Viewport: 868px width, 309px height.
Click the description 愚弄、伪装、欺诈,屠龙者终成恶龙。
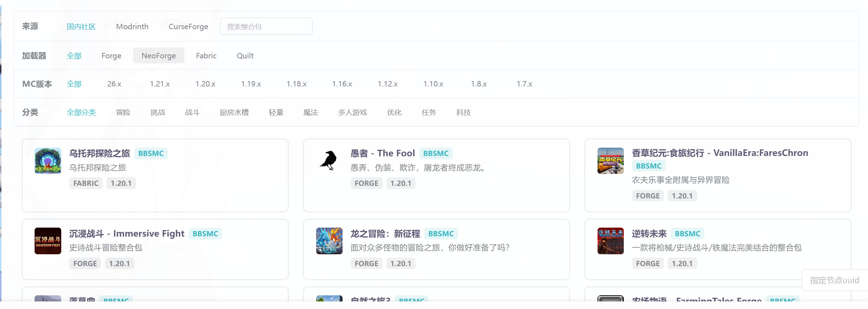tap(418, 168)
